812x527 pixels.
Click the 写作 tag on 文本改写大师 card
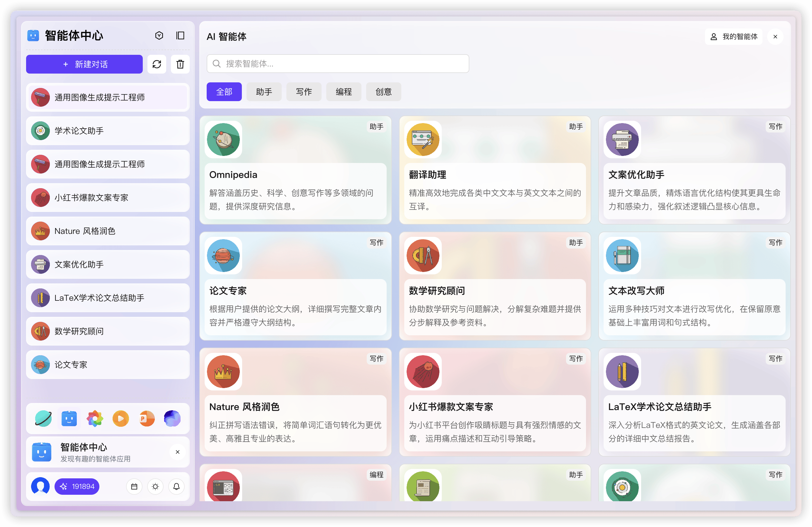(x=775, y=242)
